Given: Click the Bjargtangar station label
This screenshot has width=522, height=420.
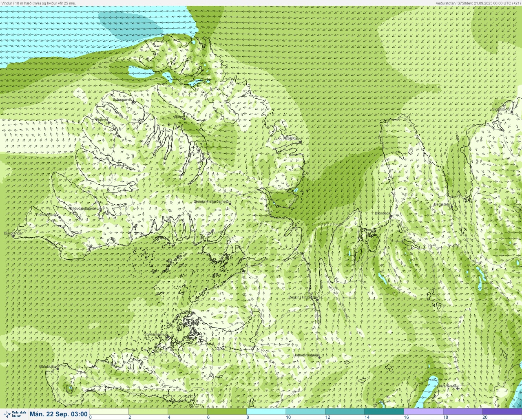Looking at the screenshot, I should click(13, 233).
